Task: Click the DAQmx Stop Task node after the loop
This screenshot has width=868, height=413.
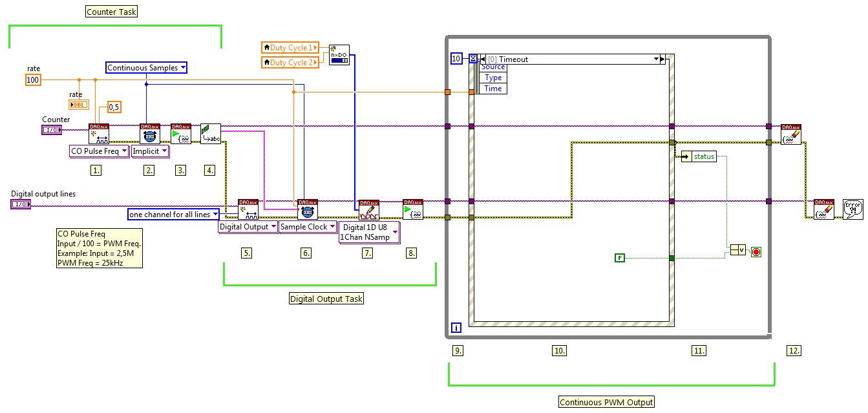Action: tap(791, 134)
